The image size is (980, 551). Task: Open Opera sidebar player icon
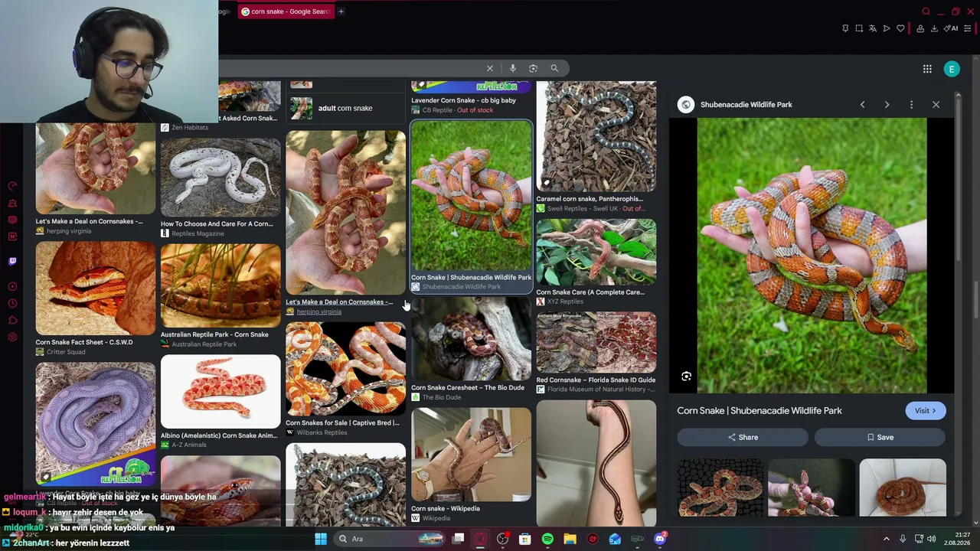pyautogui.click(x=12, y=287)
